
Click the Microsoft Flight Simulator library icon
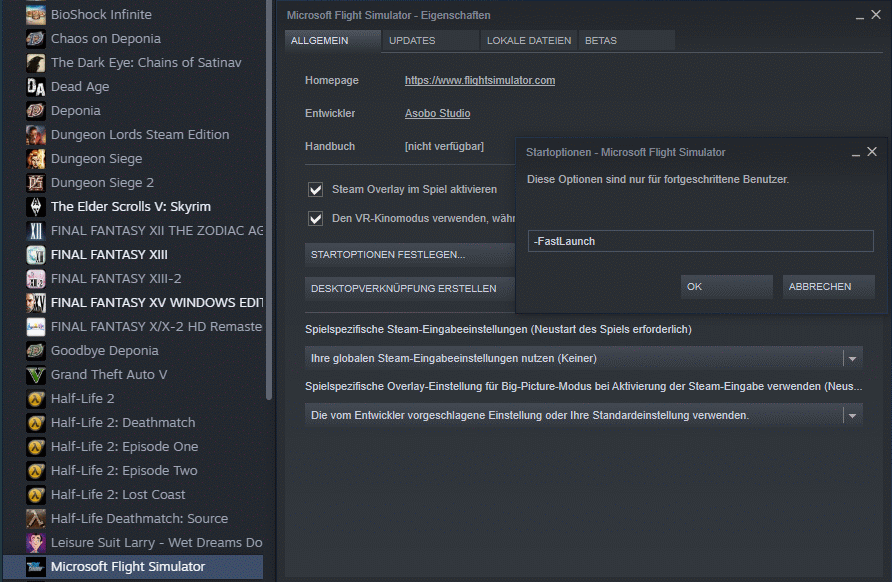[x=36, y=567]
